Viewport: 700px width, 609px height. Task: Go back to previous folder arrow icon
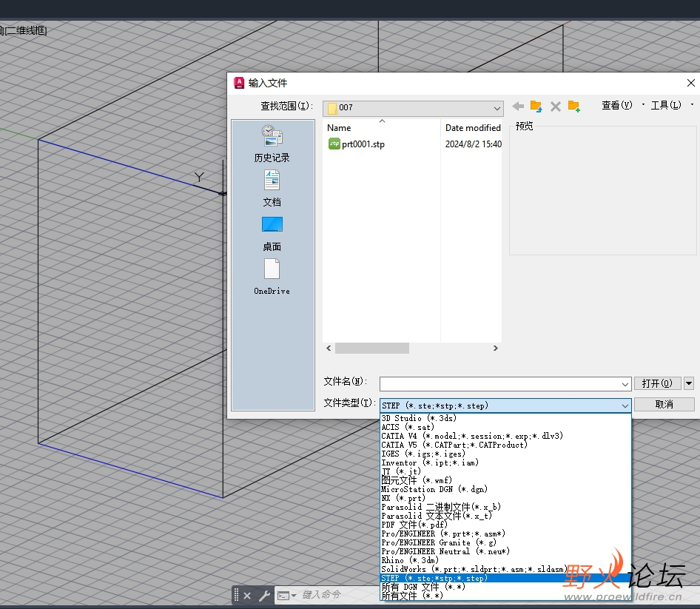[518, 107]
